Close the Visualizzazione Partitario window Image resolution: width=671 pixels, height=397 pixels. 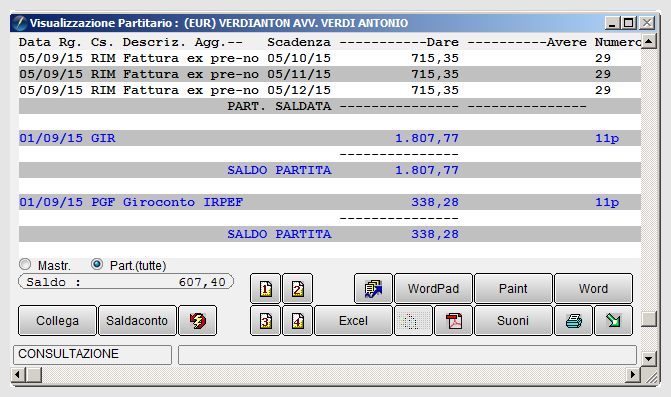click(x=647, y=23)
